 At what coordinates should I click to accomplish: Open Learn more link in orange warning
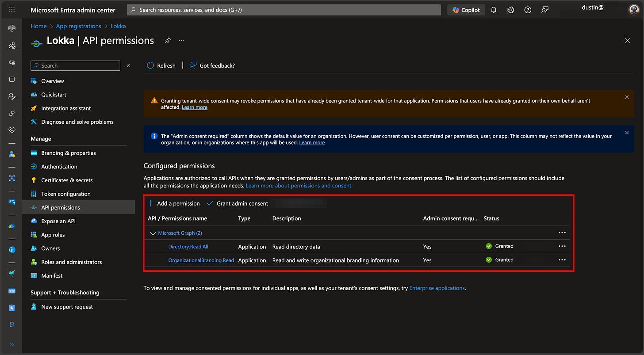pyautogui.click(x=195, y=107)
